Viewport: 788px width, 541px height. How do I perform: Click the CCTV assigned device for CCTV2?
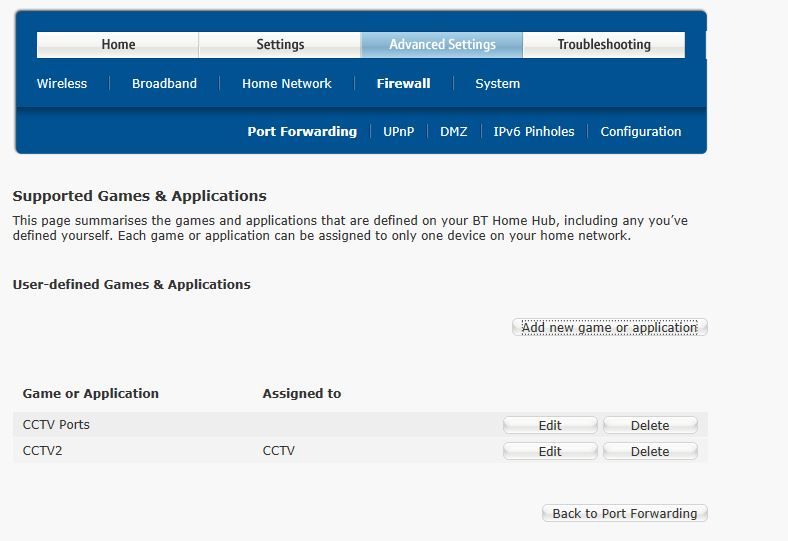[278, 451]
